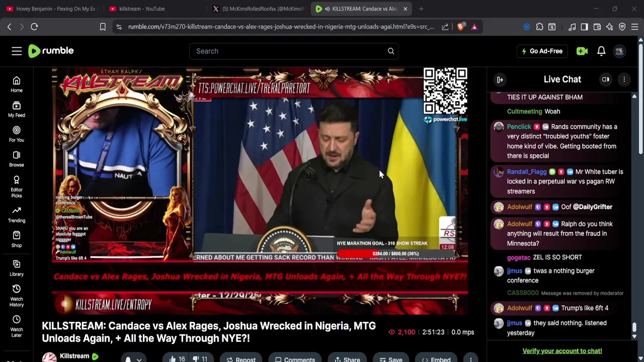Click username Randall_Flagg in chat
The image size is (644, 362).
527,171
